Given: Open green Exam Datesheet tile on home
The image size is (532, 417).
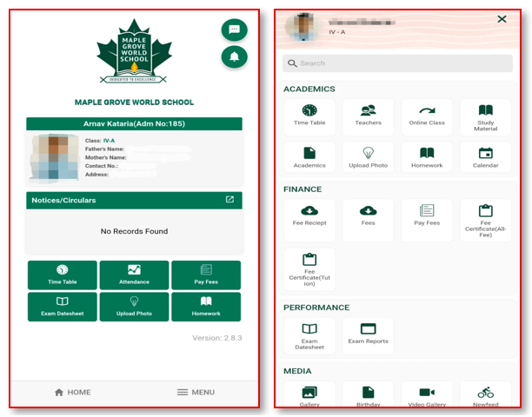Looking at the screenshot, I should (x=63, y=307).
